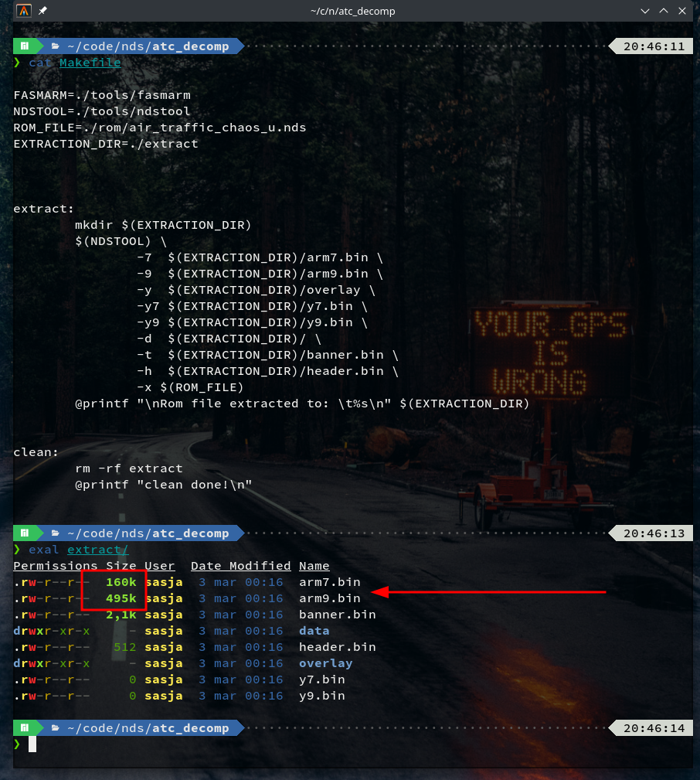This screenshot has height=780, width=700.
Task: Click the User column header
Action: coord(160,566)
